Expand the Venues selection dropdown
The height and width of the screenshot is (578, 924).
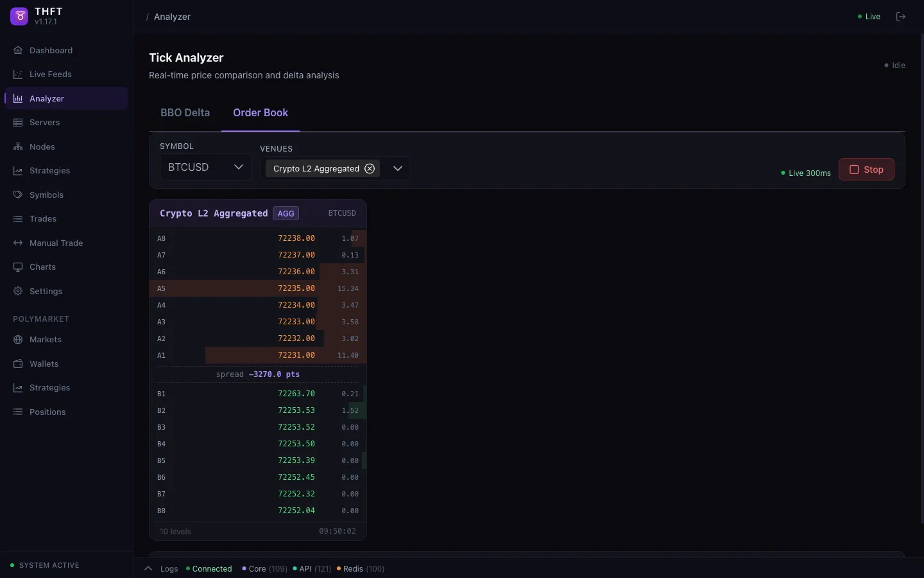coord(397,169)
